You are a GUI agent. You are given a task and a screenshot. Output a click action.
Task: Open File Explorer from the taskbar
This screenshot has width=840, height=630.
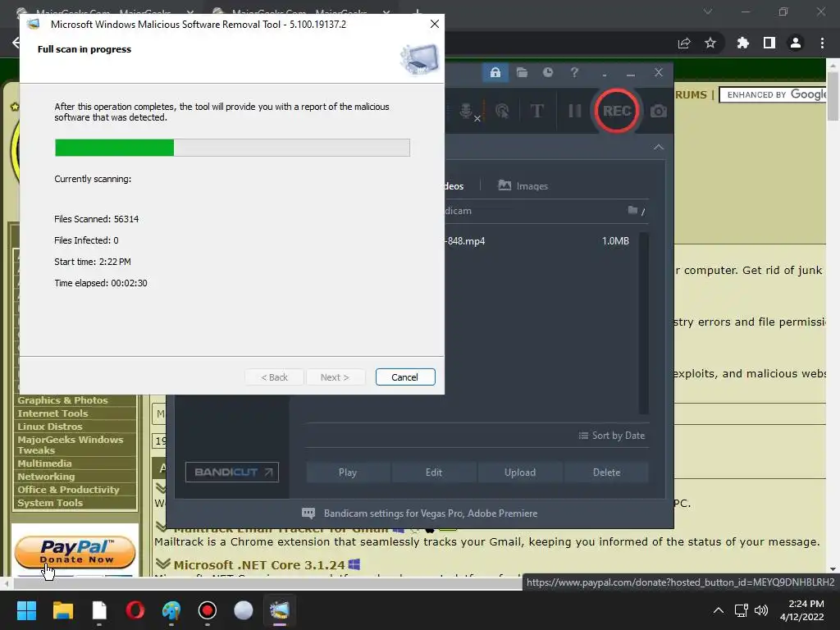pos(62,610)
